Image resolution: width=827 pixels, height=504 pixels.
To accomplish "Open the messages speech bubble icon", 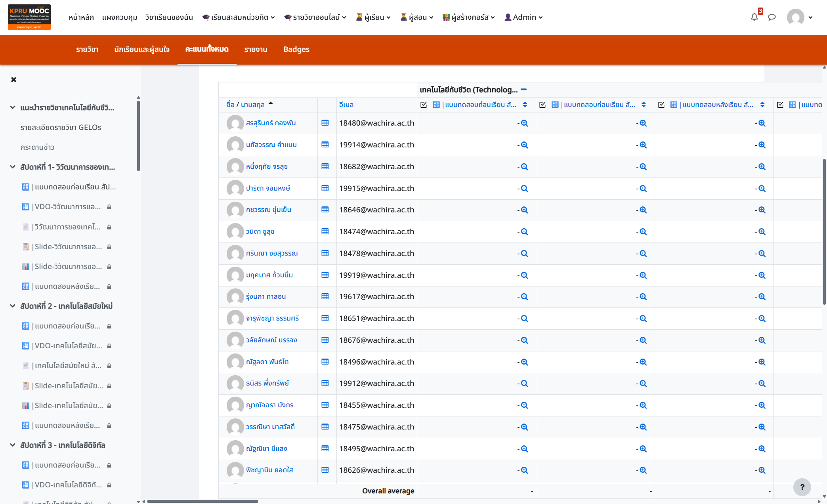I will click(x=772, y=17).
